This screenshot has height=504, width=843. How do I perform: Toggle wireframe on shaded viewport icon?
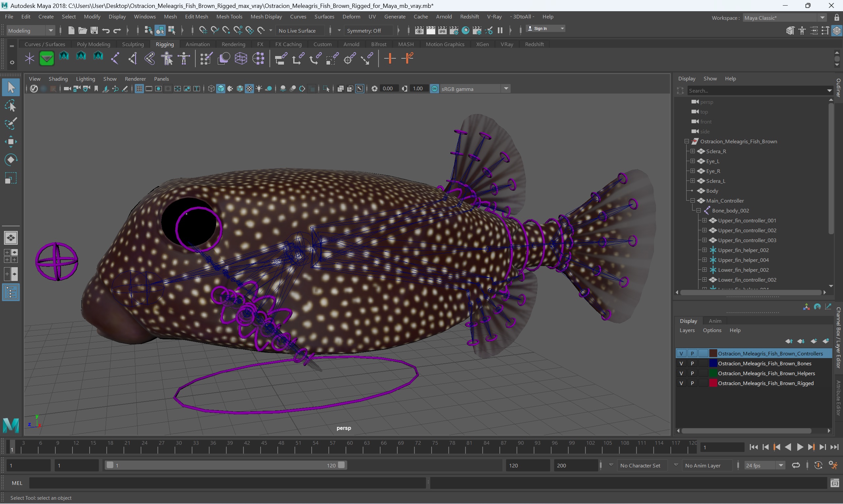[x=240, y=89]
